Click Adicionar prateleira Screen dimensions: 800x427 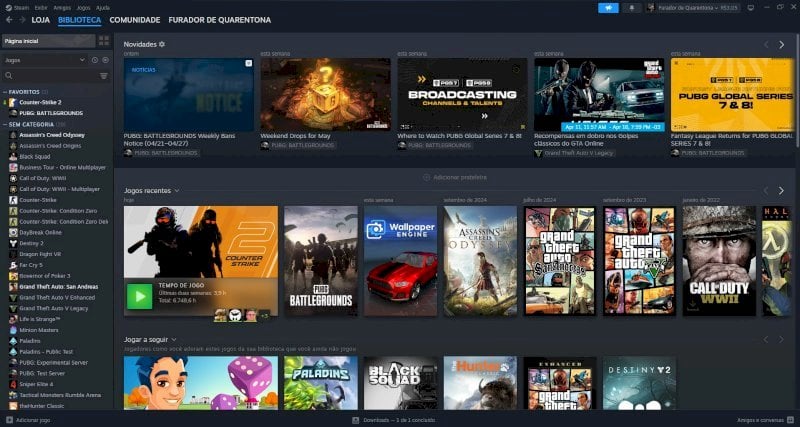455,178
